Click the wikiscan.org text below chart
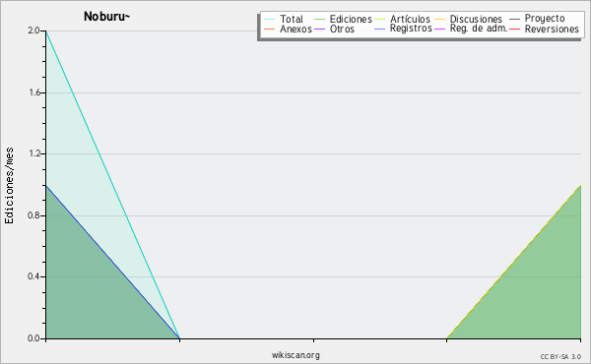Screen dimensions: 591x364 click(295, 355)
